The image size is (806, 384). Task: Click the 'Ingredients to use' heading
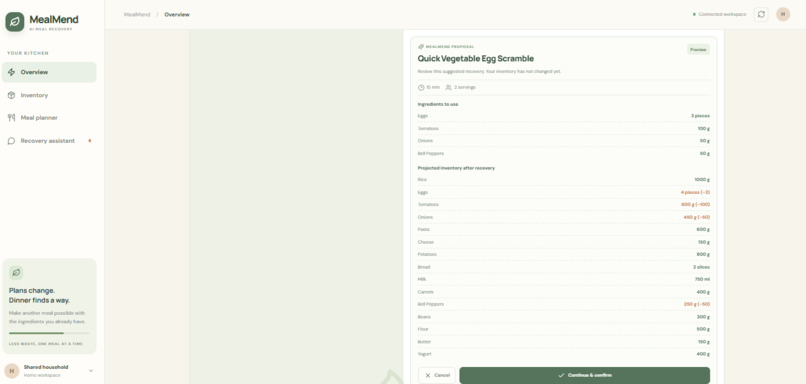coord(438,104)
